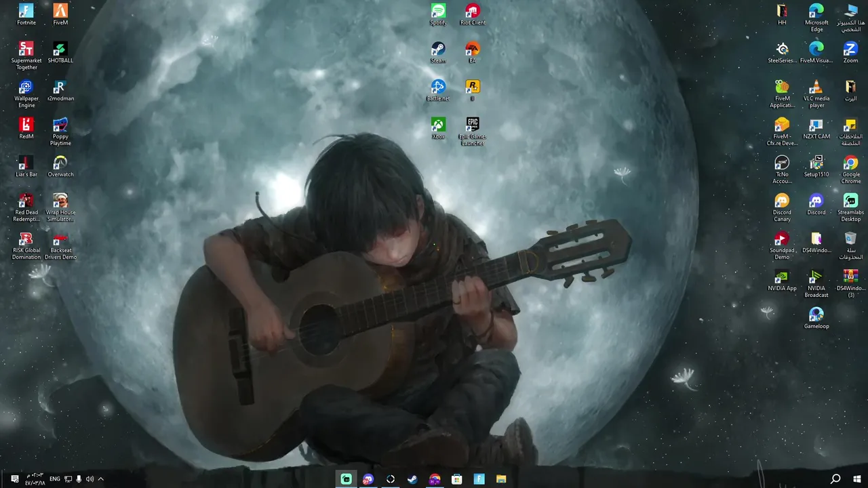Open Microsoft Store from the taskbar
Image resolution: width=868 pixels, height=488 pixels.
click(457, 479)
